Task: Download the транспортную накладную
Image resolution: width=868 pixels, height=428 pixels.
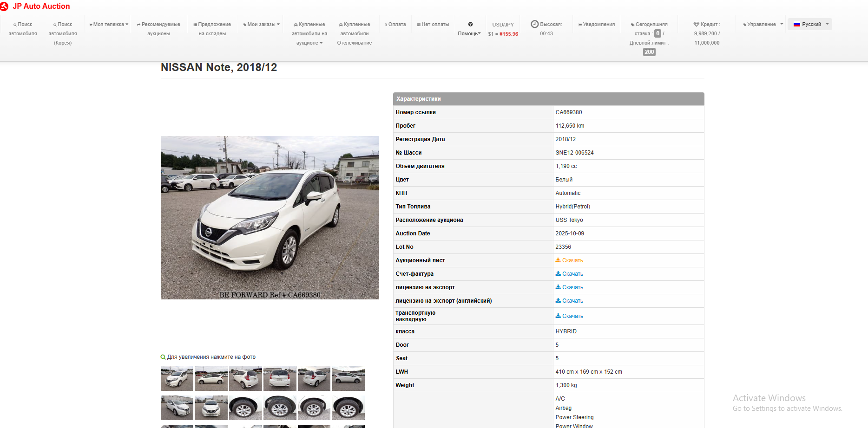Action: pos(569,316)
